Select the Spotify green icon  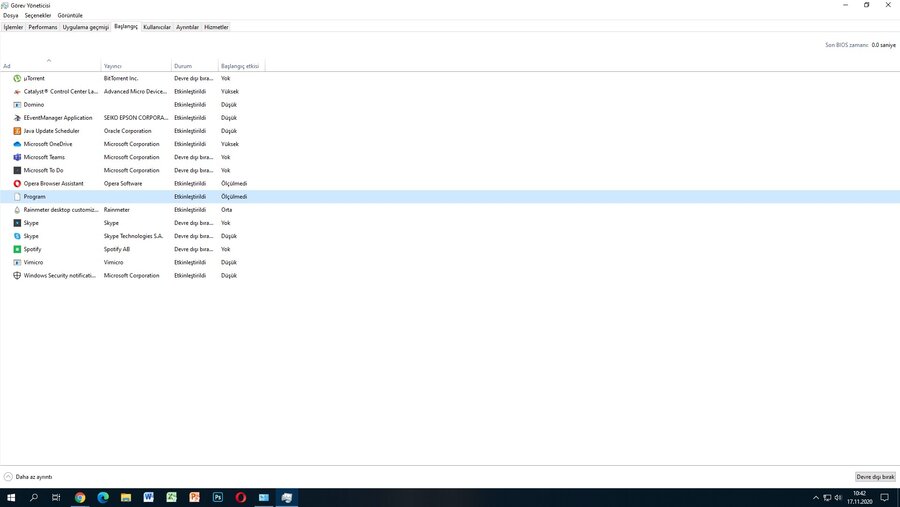17,249
